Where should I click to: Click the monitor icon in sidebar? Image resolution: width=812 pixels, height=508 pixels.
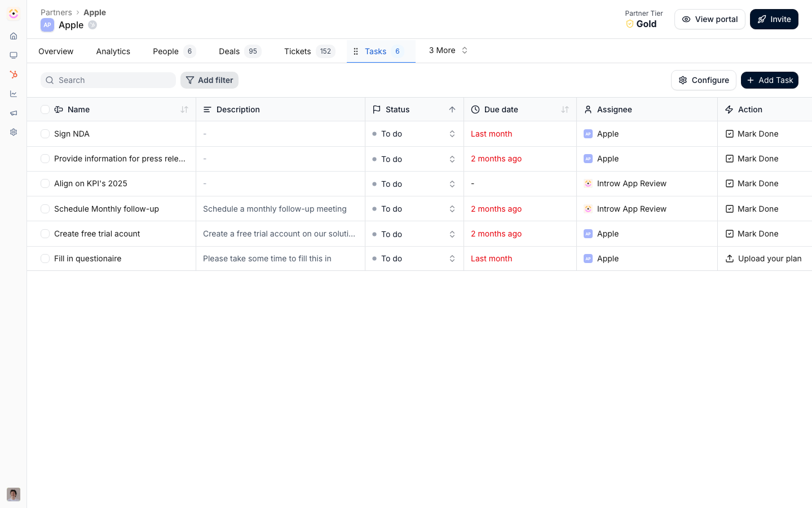[14, 55]
